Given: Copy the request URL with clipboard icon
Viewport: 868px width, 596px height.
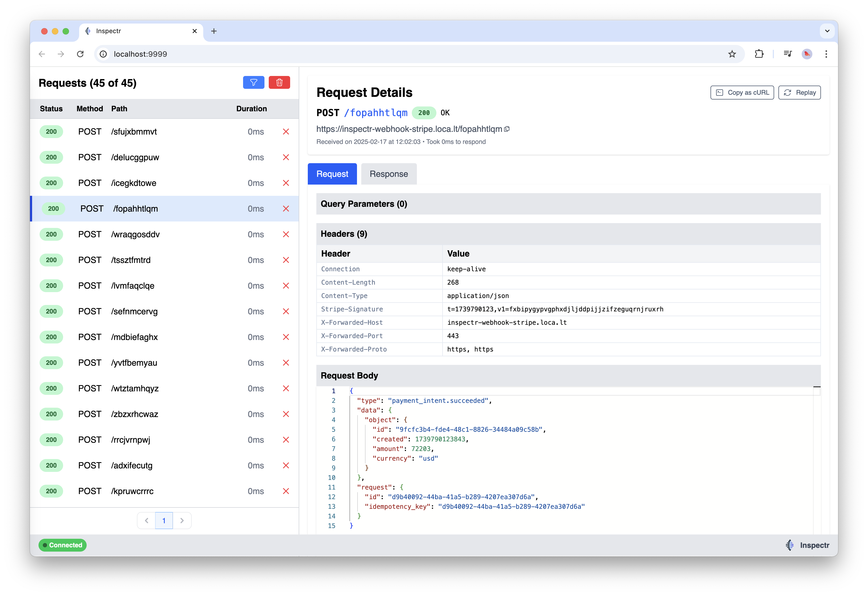Looking at the screenshot, I should [x=507, y=129].
